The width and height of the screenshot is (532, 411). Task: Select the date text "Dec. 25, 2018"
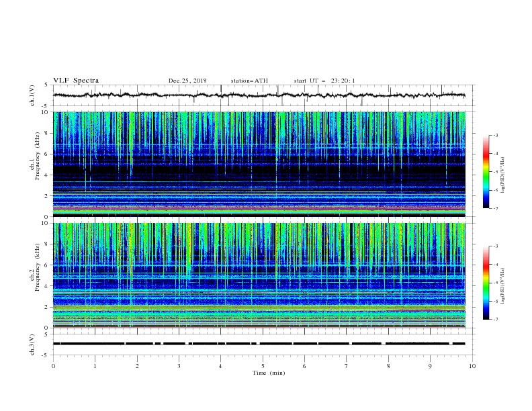[x=187, y=81]
